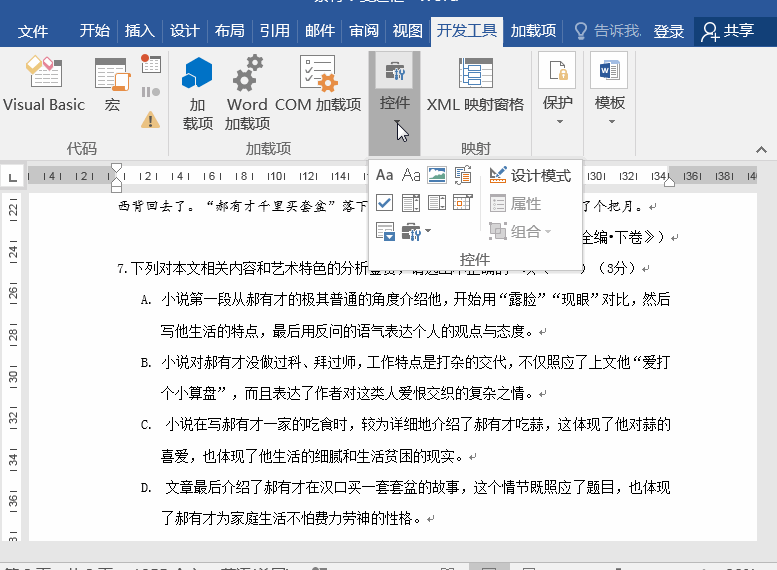Click the 登录 (Sign in) link

[x=668, y=31]
